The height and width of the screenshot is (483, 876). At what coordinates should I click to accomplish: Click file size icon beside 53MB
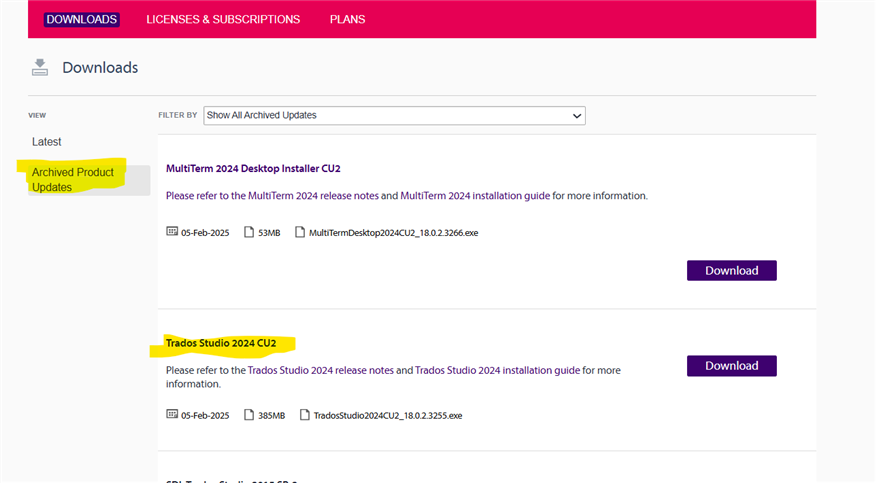point(249,232)
